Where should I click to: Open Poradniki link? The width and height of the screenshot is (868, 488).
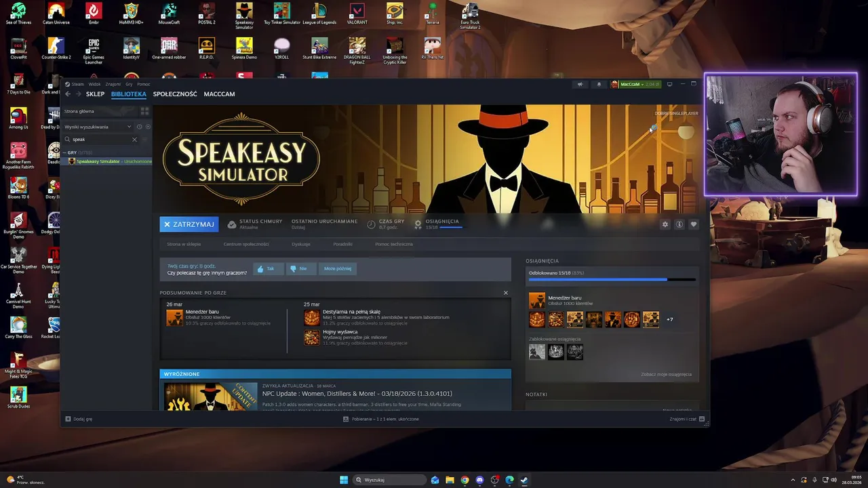tap(342, 244)
